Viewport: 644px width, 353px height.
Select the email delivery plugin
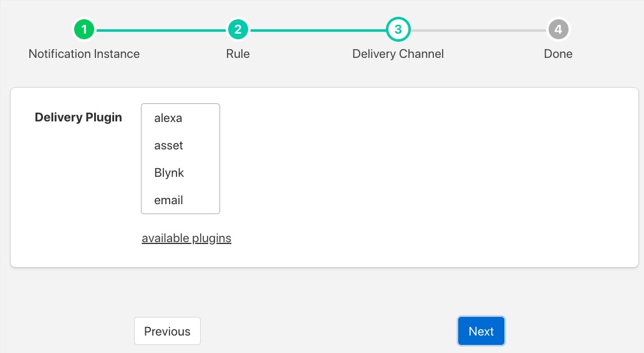coord(168,200)
